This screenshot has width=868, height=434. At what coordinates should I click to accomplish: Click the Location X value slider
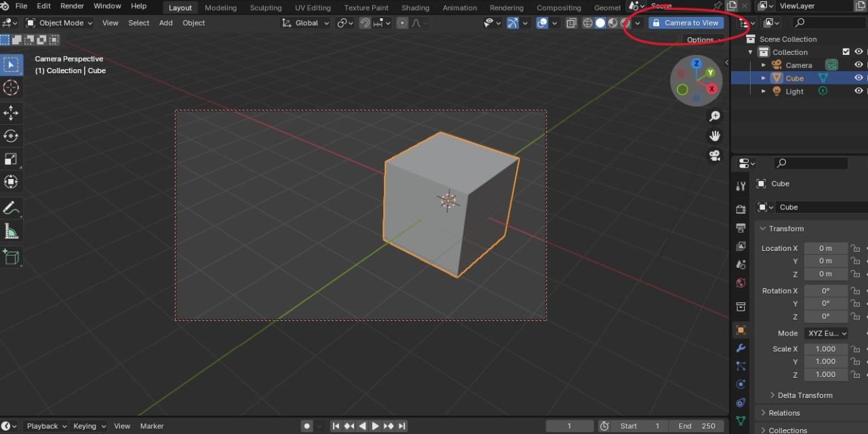825,248
